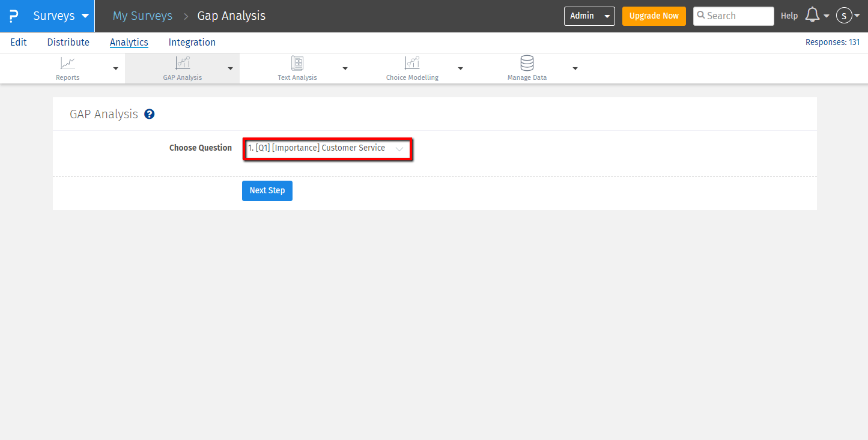
Task: Click the Next Step button
Action: point(267,190)
